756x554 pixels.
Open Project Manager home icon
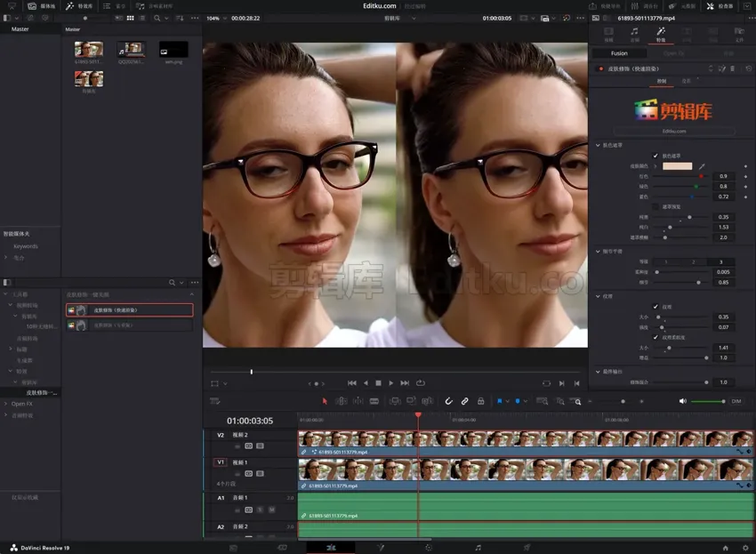725,548
